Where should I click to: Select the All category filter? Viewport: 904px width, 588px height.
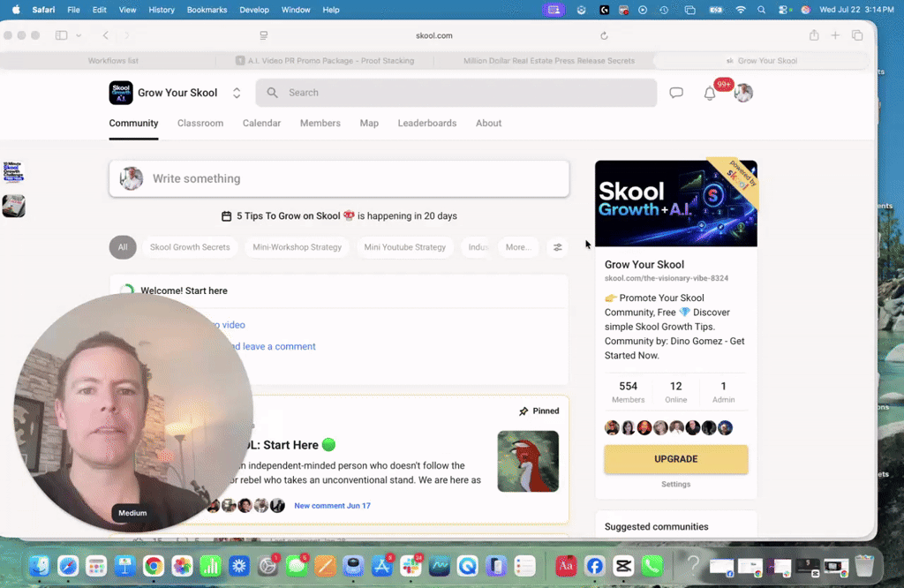tap(123, 247)
